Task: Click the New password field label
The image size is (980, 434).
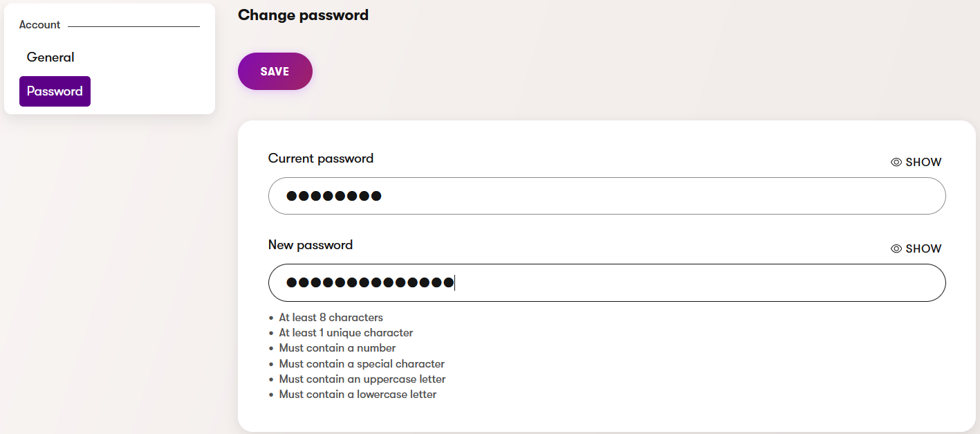Action: (310, 245)
